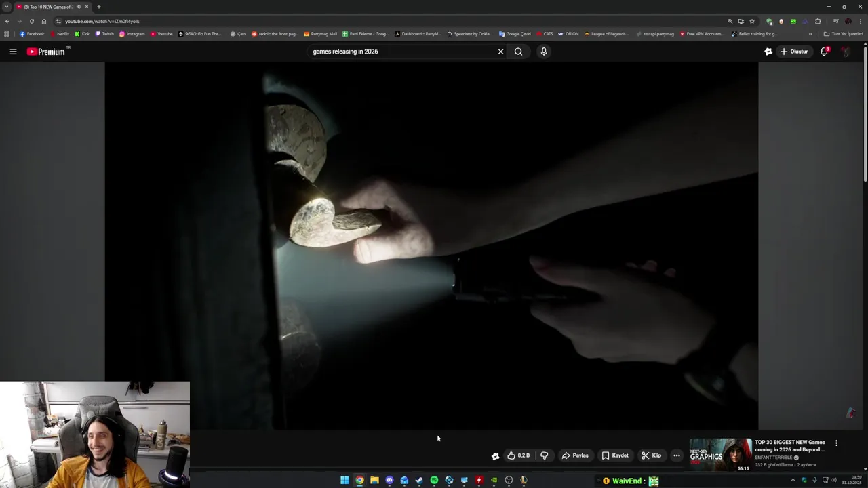The height and width of the screenshot is (488, 868).
Task: Open options menu for recommended video
Action: click(836, 443)
